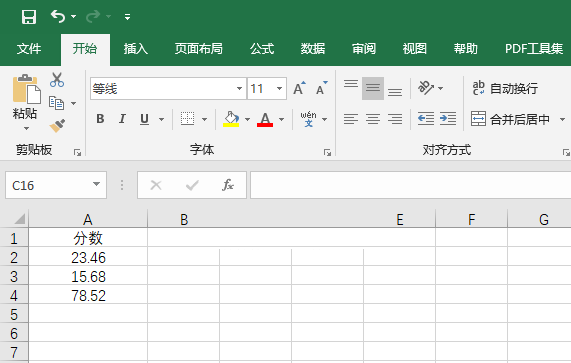This screenshot has width=571, height=363.
Task: Toggle 自动换行 wrap text
Action: (505, 88)
